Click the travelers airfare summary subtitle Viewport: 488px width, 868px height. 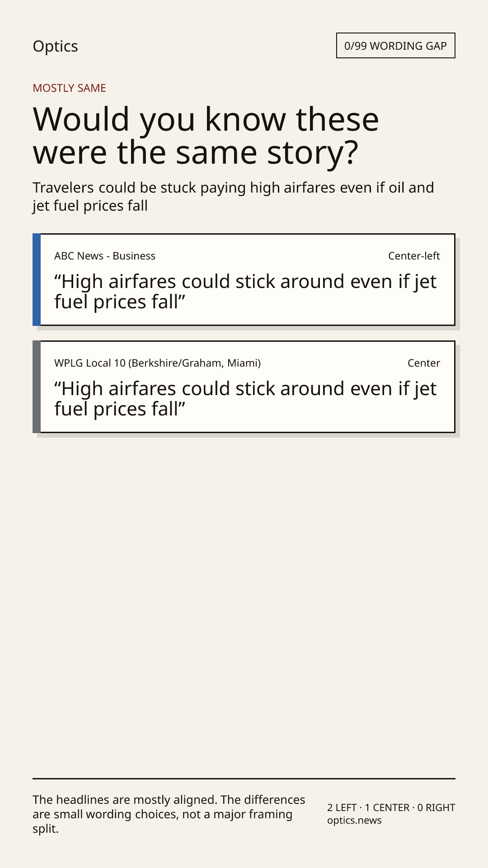pyautogui.click(x=233, y=197)
